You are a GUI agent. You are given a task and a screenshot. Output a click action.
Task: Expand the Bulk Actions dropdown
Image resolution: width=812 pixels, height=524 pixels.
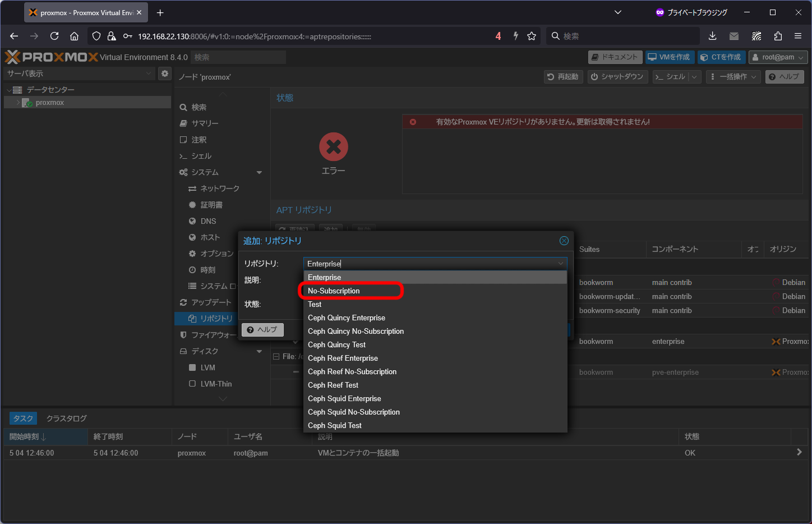point(733,77)
